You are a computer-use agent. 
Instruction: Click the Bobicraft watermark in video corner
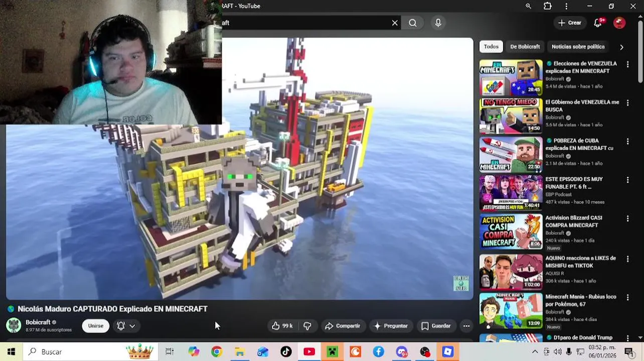(461, 283)
